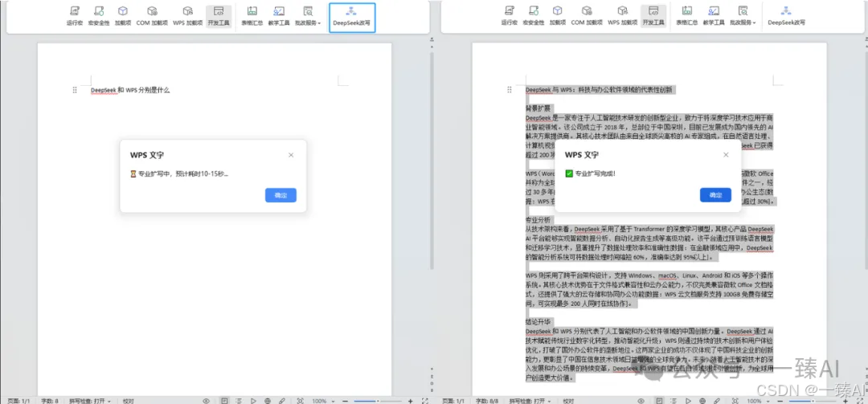Click the paragraph handle beside right document title

(510, 90)
